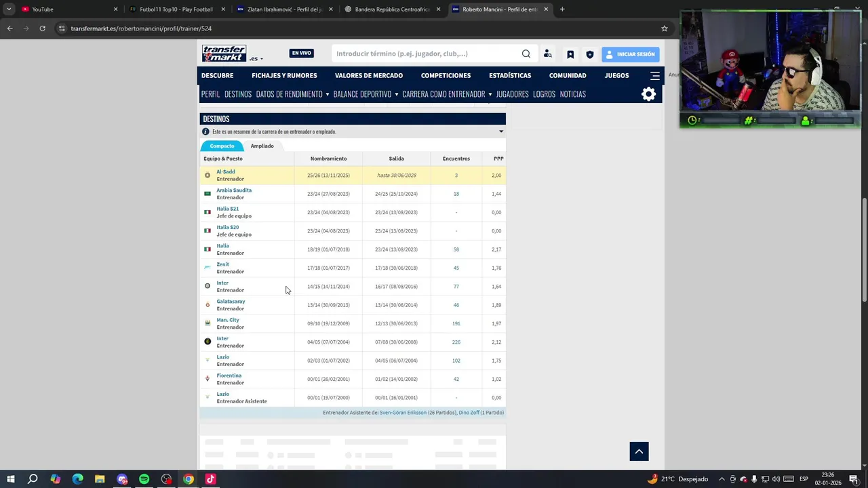Click the page vertical scrollbar thumb

coord(864,251)
